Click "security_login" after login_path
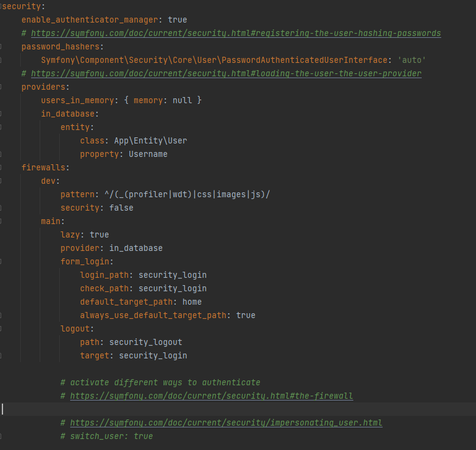Image resolution: width=476 pixels, height=450 pixels. point(173,275)
